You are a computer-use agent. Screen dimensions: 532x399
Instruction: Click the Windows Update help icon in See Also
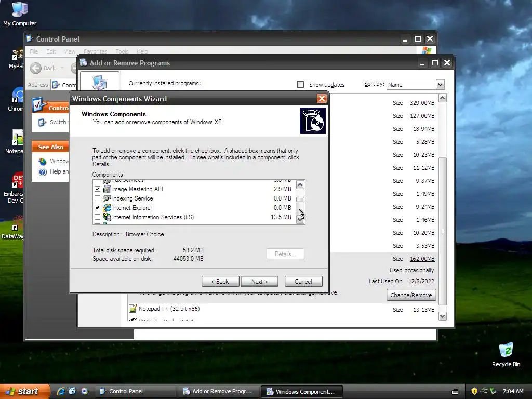(x=43, y=162)
